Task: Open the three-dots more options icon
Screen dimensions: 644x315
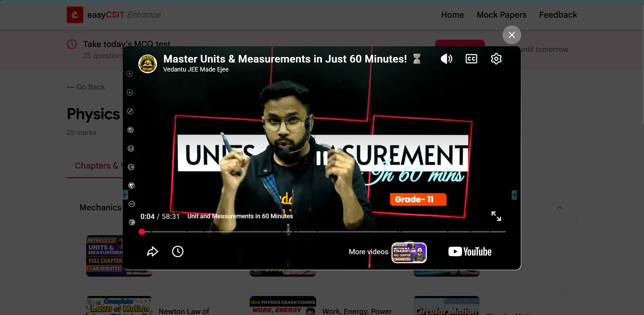Action: coord(132,204)
